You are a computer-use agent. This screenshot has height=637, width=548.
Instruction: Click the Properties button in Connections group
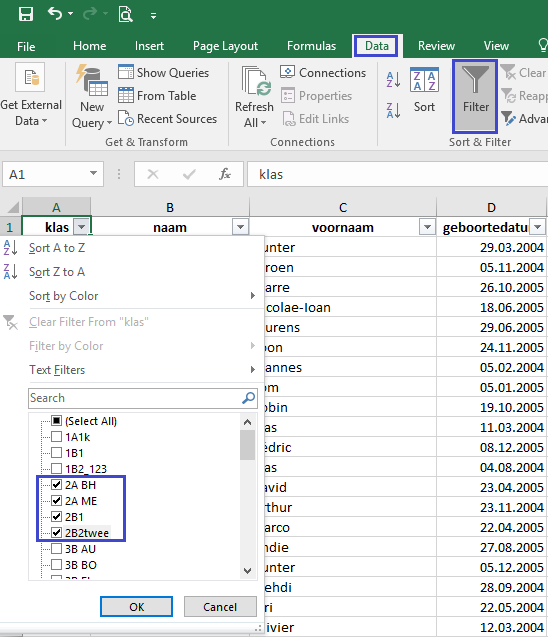pyautogui.click(x=316, y=96)
